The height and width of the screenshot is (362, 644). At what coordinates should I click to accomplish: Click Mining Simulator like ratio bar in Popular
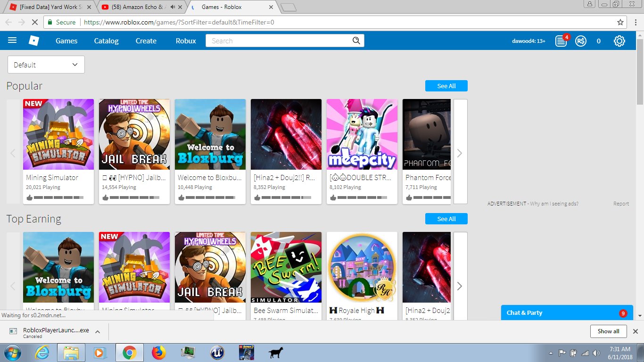pyautogui.click(x=58, y=197)
